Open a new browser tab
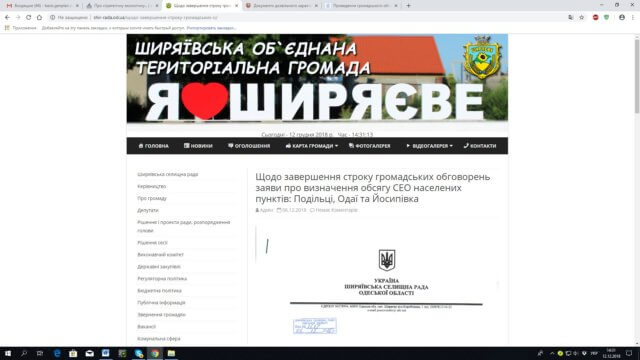Screen dimensions: 640x360 (408, 6)
